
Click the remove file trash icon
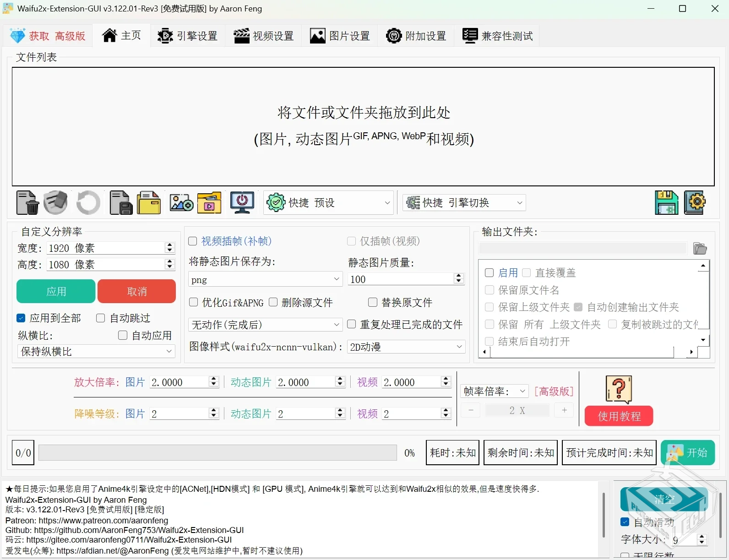[x=27, y=203]
